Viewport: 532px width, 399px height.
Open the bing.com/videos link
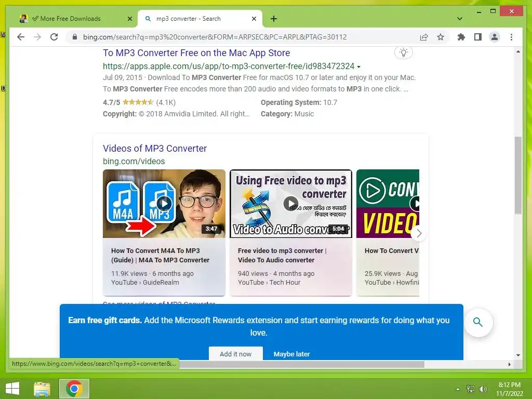coord(134,161)
